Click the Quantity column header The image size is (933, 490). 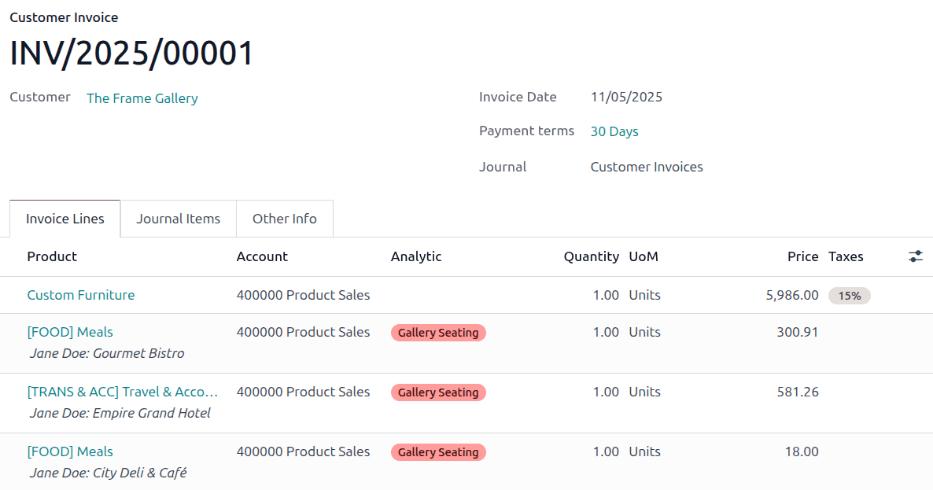pyautogui.click(x=591, y=257)
